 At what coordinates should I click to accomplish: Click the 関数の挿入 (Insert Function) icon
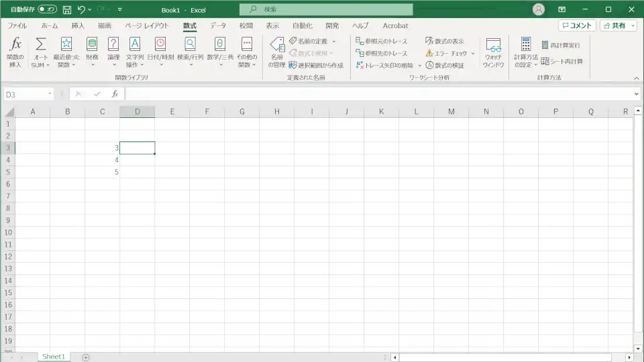[x=15, y=52]
